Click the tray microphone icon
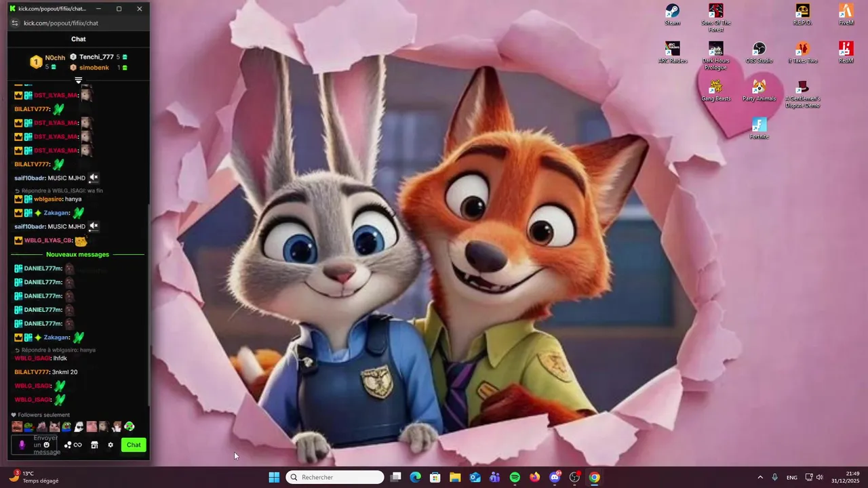The width and height of the screenshot is (868, 488). coord(774,477)
